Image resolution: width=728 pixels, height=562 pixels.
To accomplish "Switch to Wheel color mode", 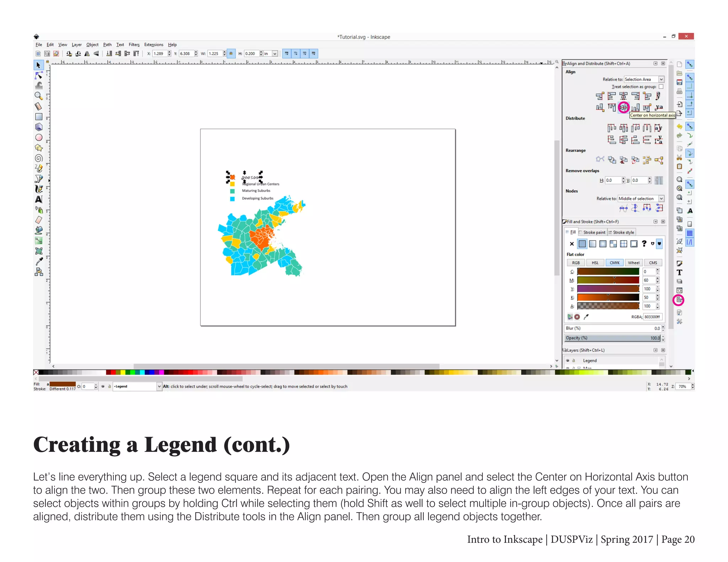I will point(633,263).
